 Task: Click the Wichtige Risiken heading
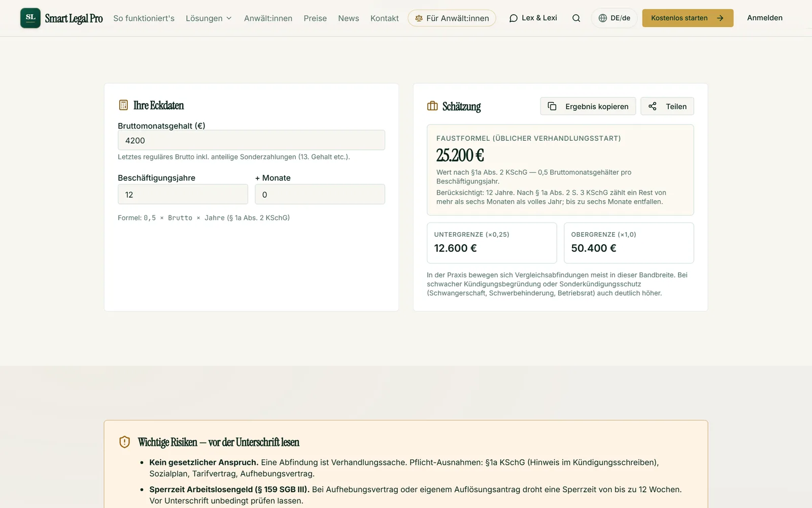tap(219, 442)
